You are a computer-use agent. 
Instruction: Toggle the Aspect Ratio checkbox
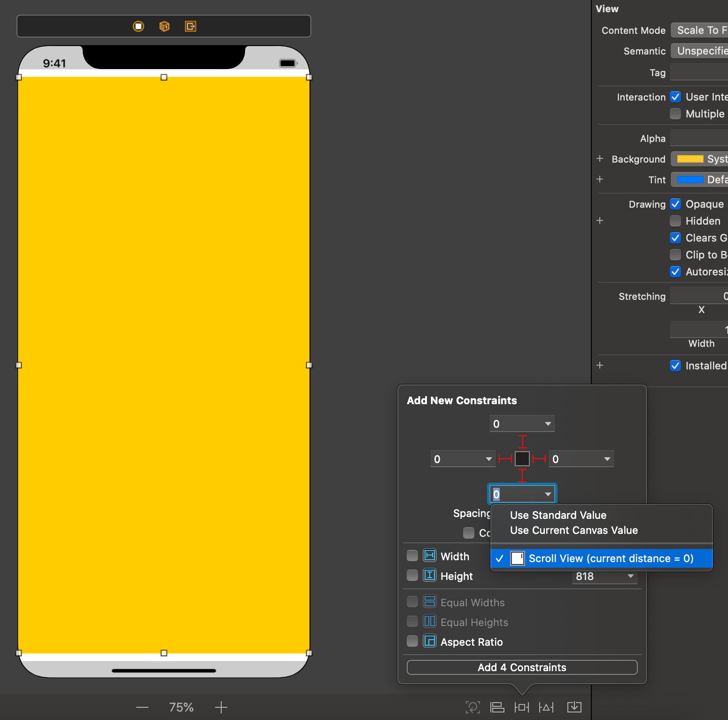click(412, 641)
